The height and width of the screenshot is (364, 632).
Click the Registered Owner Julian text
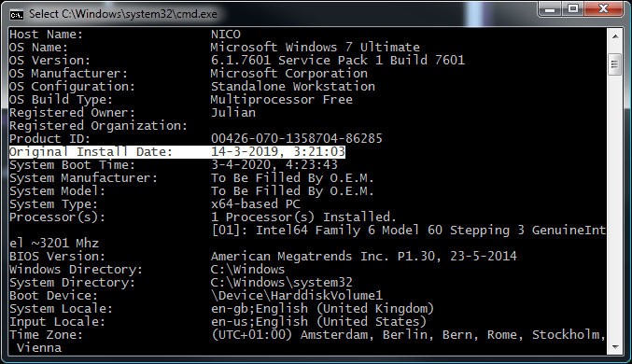pyautogui.click(x=233, y=112)
